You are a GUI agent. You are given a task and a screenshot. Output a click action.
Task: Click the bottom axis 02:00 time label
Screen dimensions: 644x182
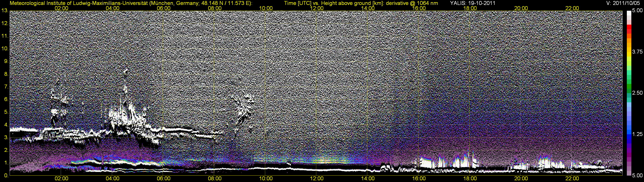tap(61, 179)
